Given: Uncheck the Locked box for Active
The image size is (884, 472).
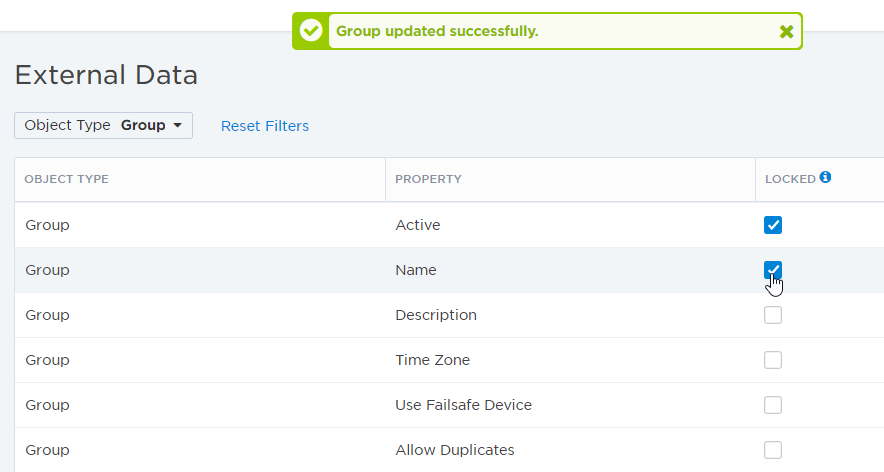Looking at the screenshot, I should 773,225.
